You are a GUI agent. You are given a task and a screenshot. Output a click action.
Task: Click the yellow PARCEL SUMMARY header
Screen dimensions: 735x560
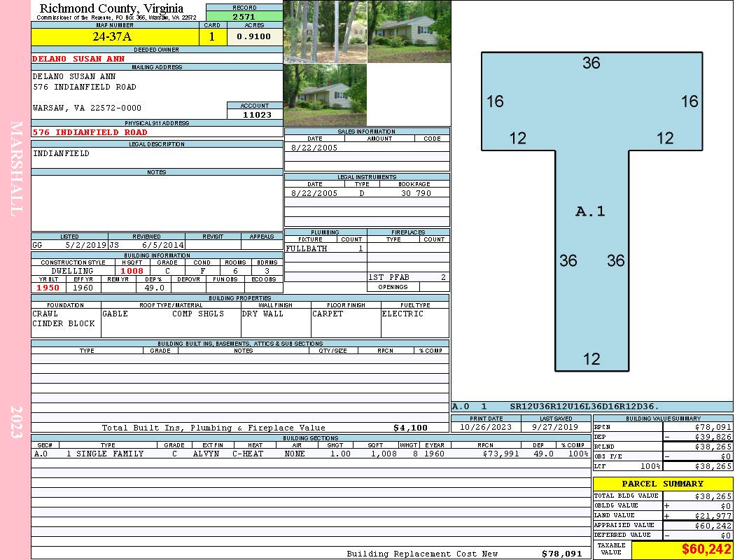[x=662, y=484]
